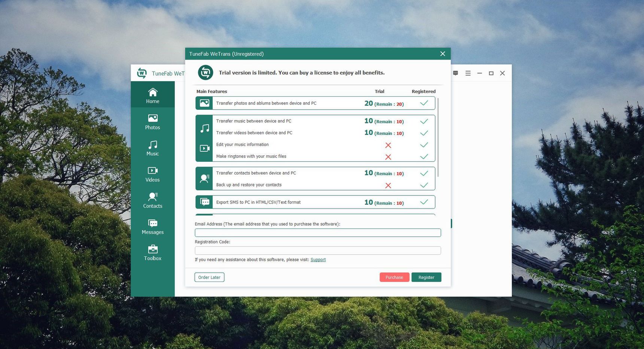Viewport: 644px width, 349px height.
Task: Click registered checkmark for Transfer contacts row
Action: tap(424, 173)
